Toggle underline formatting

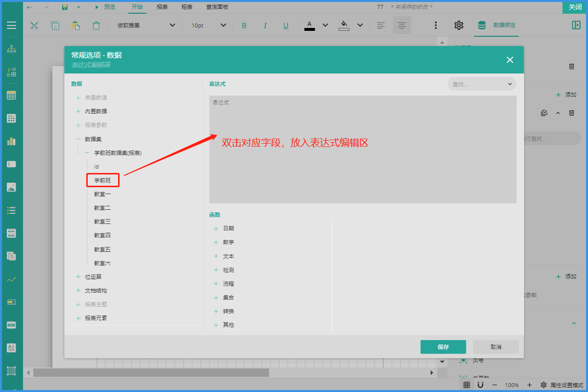pos(286,25)
